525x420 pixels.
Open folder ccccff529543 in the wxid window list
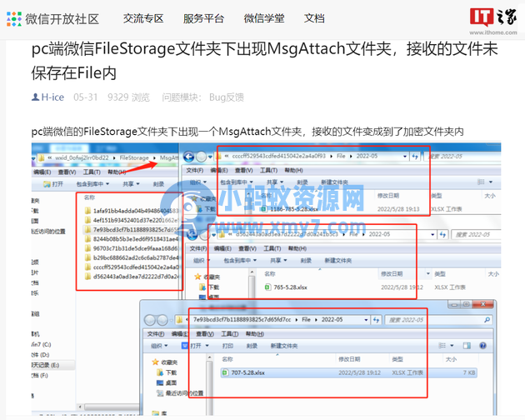[x=132, y=267]
